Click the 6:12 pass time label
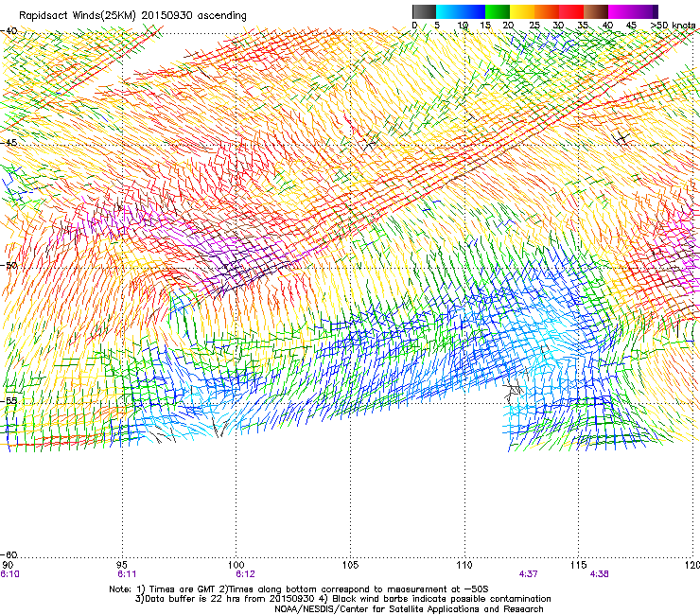The width and height of the screenshot is (700, 615). tap(246, 574)
